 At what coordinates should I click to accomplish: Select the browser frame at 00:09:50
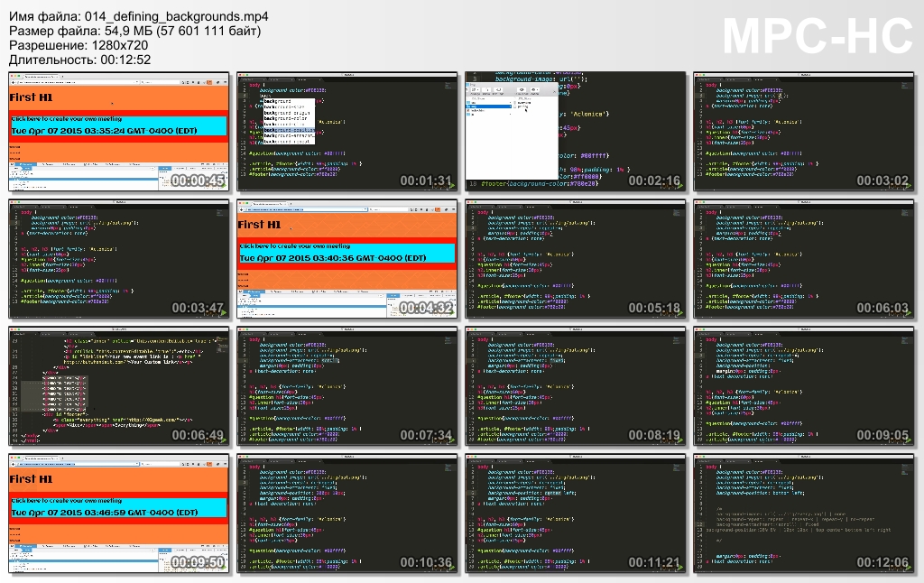119,514
